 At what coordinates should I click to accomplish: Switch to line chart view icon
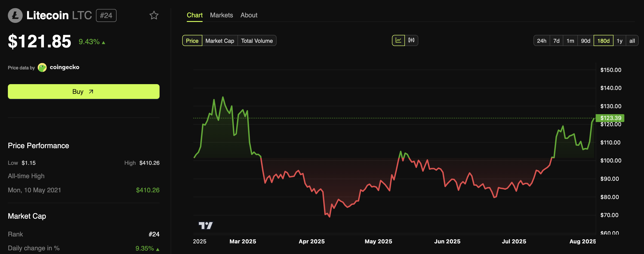398,40
